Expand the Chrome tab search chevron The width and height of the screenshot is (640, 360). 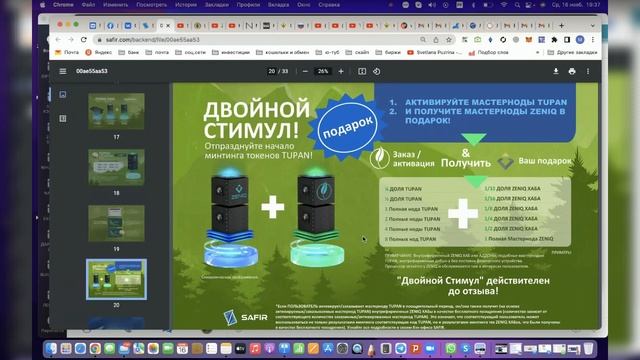tap(593, 25)
